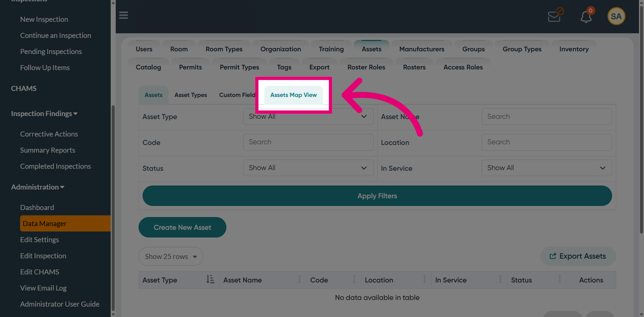Open View Email Log link
Image resolution: width=644 pixels, height=317 pixels.
click(43, 288)
